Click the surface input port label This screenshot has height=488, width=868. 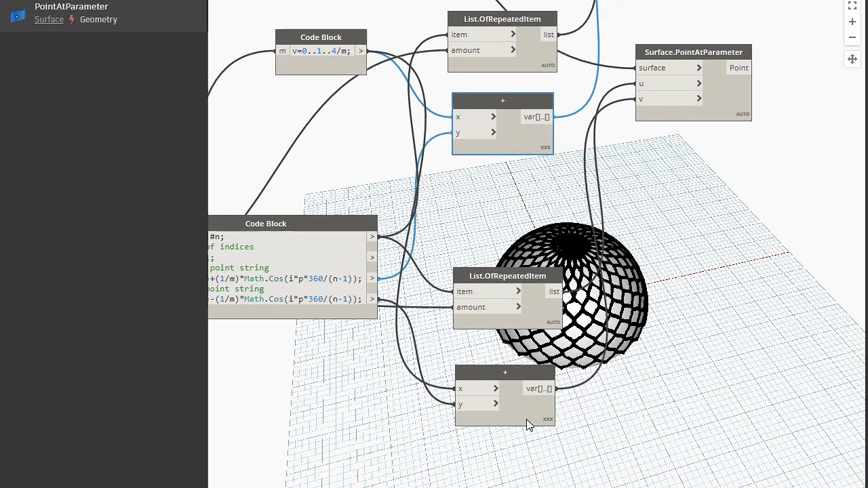[x=652, y=68]
